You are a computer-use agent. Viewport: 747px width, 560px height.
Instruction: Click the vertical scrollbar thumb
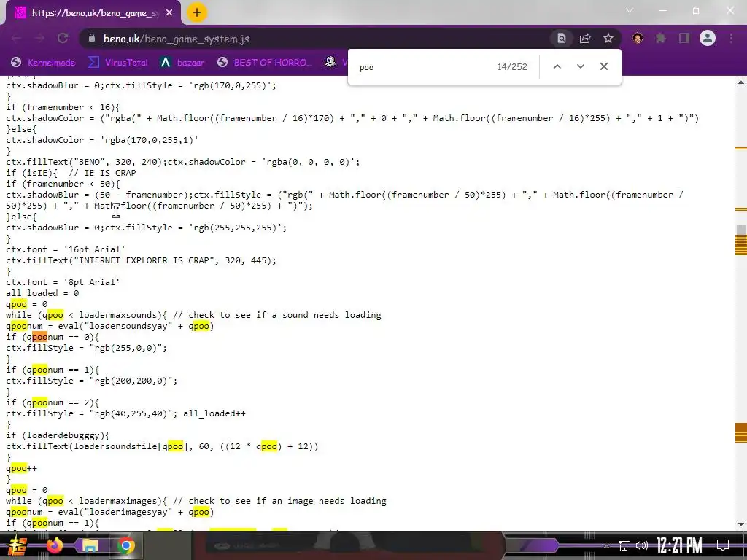pos(741,230)
